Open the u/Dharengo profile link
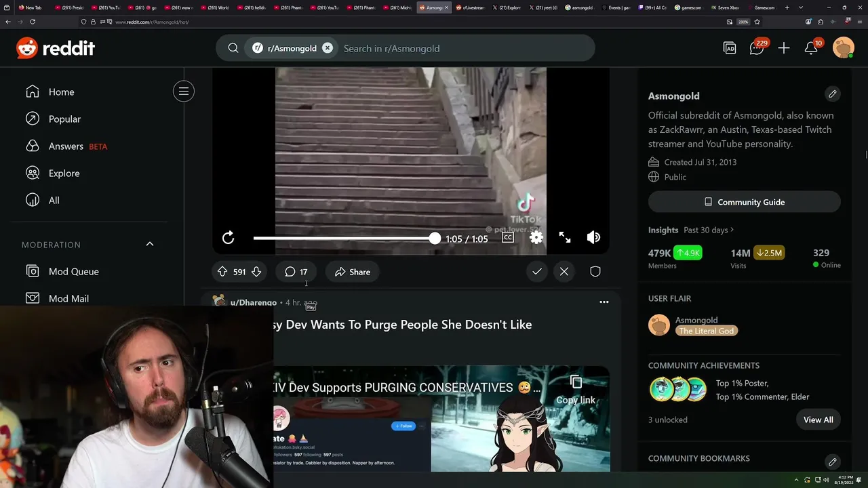Screen dimensions: 868x488 pos(254,302)
